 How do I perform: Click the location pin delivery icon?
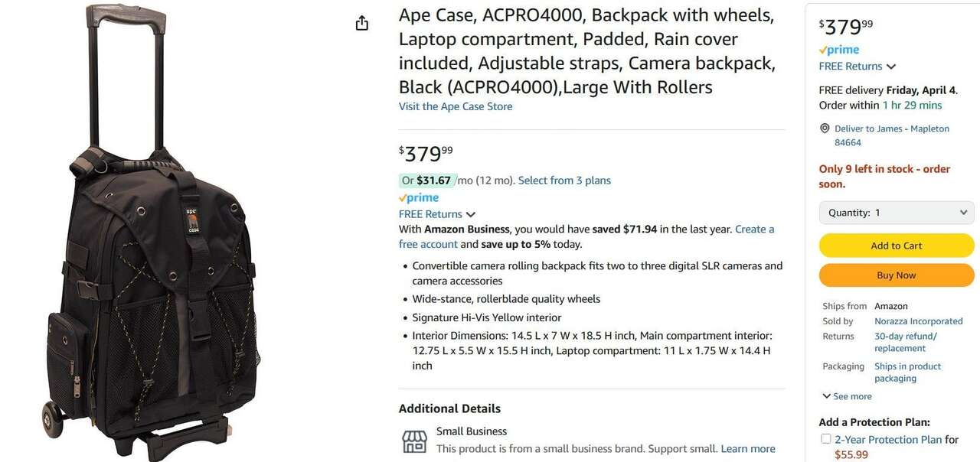coord(825,129)
